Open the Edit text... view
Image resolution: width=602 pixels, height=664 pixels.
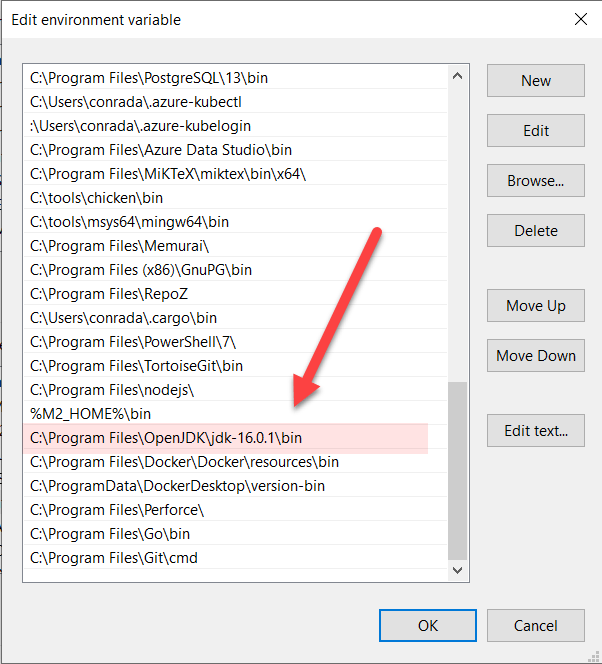(535, 431)
